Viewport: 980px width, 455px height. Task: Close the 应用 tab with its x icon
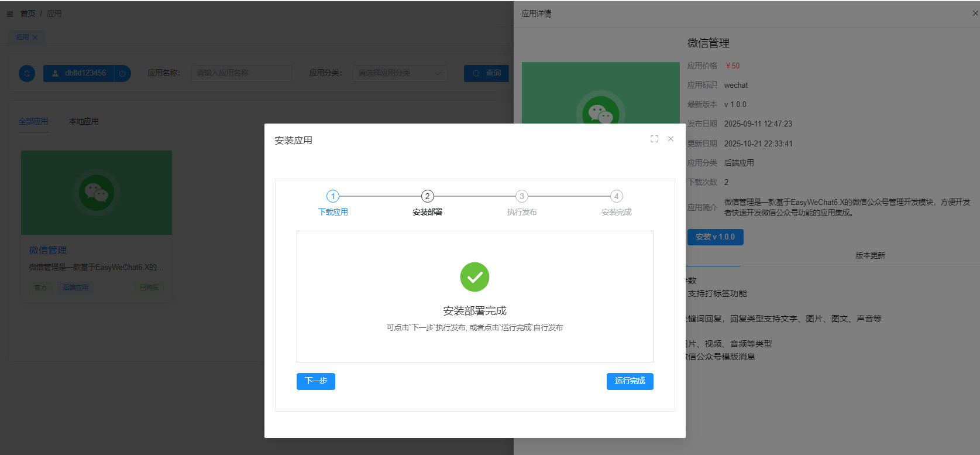pos(35,37)
